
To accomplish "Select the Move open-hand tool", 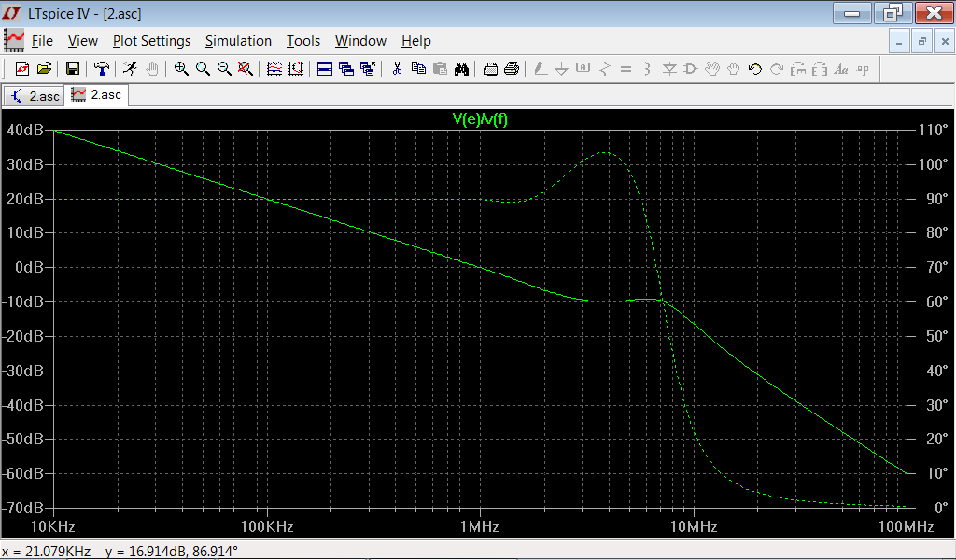I will click(712, 69).
